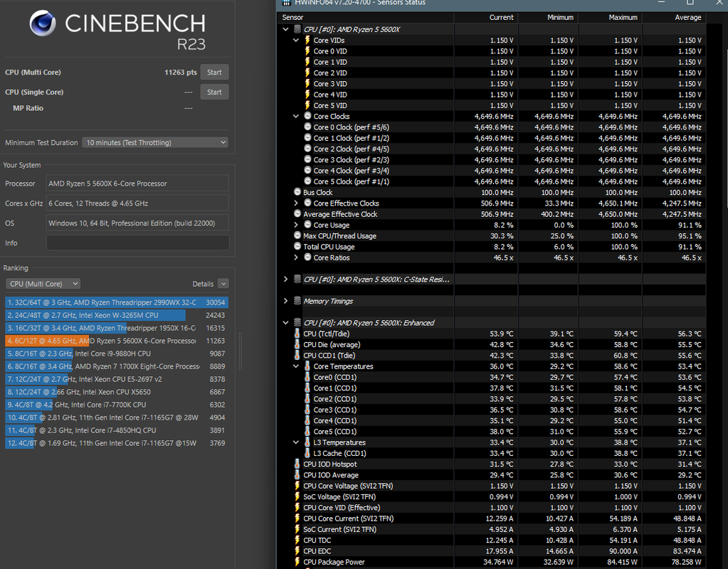
Task: Select the CPU Core VID (Effective) row
Action: click(492, 508)
